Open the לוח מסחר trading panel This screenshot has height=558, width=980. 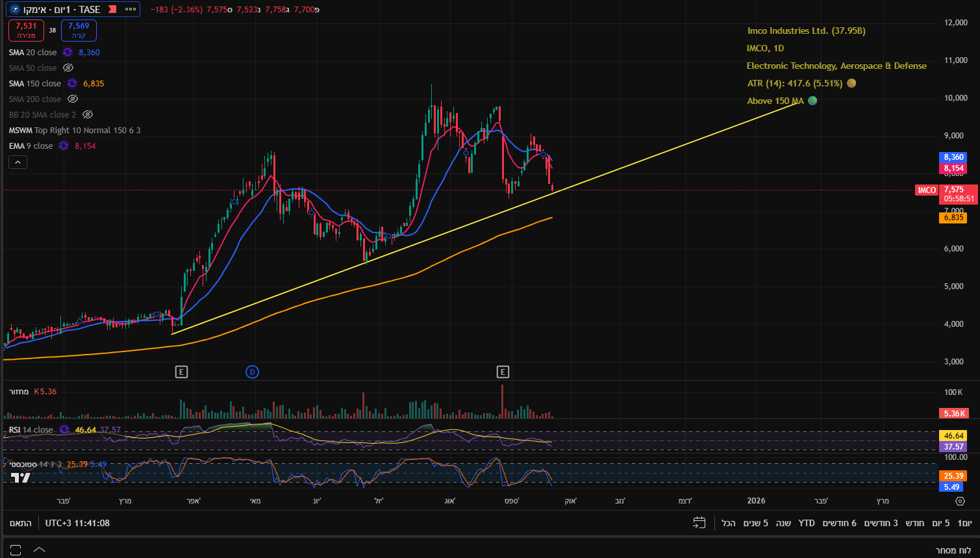[953, 550]
